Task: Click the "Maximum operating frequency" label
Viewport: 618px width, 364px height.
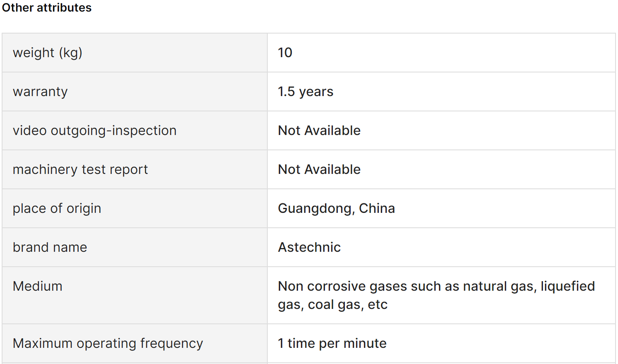Action: (x=108, y=344)
